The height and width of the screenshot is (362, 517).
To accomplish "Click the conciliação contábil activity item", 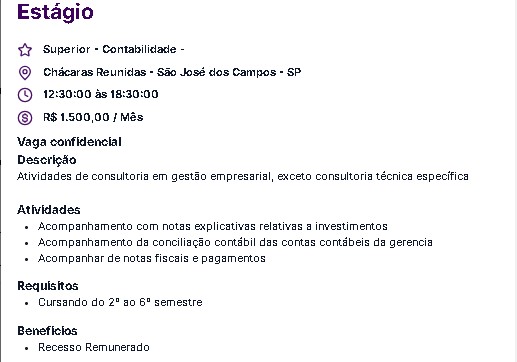I will (x=235, y=242).
